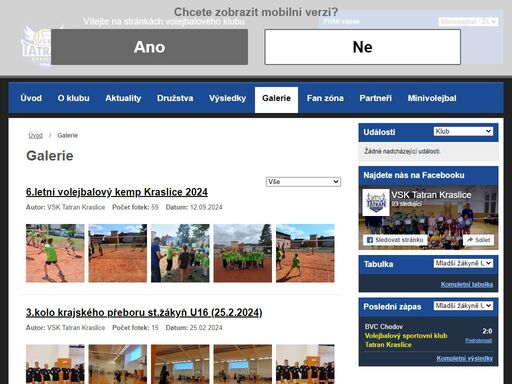This screenshot has height=384, width=512.
Task: Click the Úvod breadcrumb link
Action: click(x=35, y=135)
